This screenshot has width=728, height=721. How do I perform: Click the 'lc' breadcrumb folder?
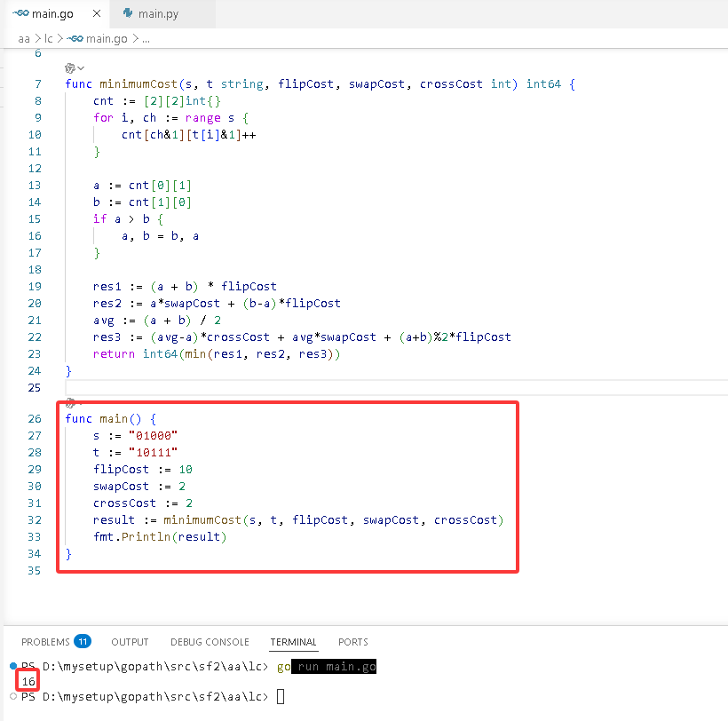[48, 38]
